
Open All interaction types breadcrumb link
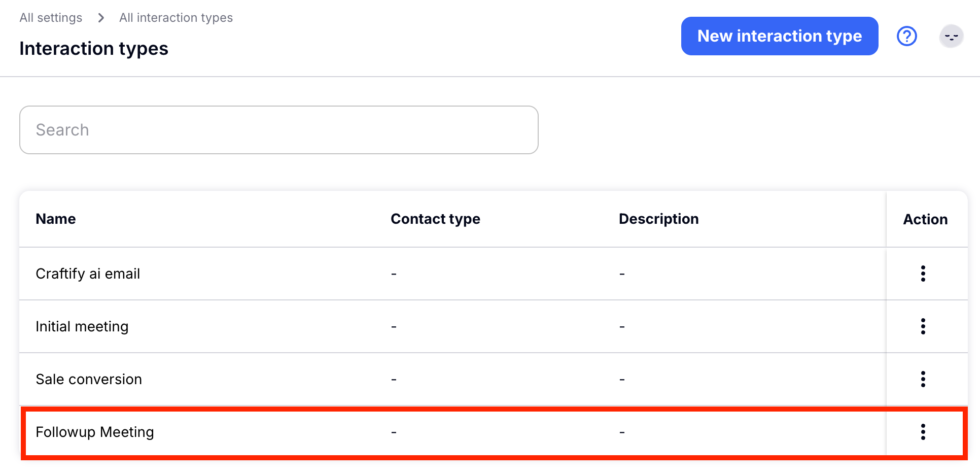click(176, 18)
